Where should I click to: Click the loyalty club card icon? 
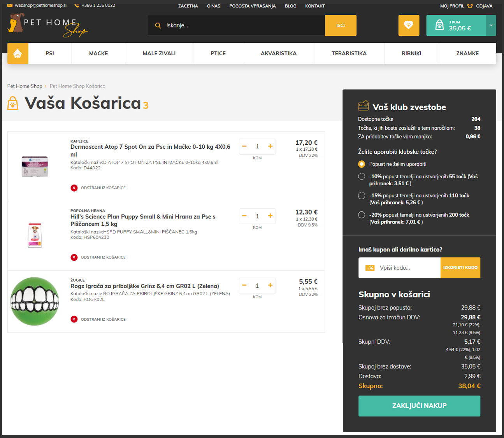coord(364,106)
